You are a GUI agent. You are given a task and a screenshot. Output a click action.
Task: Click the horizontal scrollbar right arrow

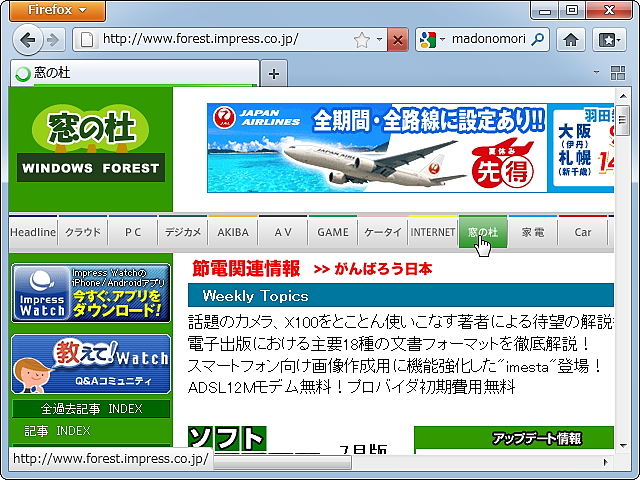(606, 462)
